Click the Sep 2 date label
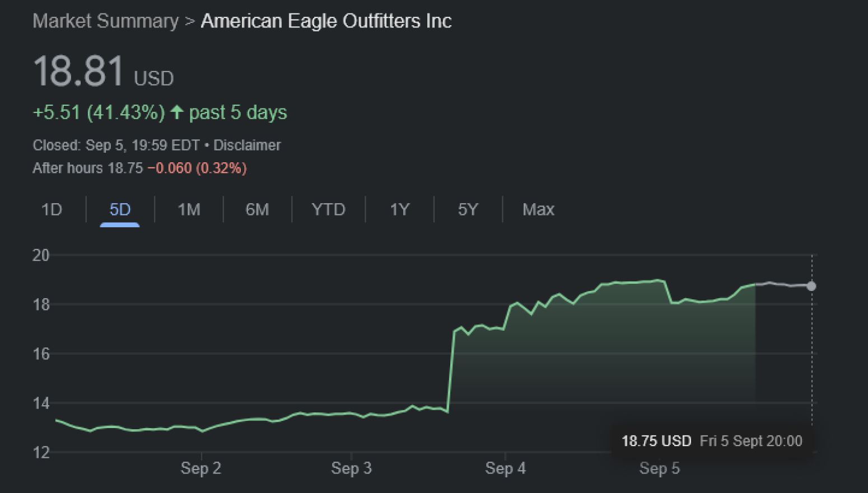This screenshot has width=868, height=493. point(201,468)
